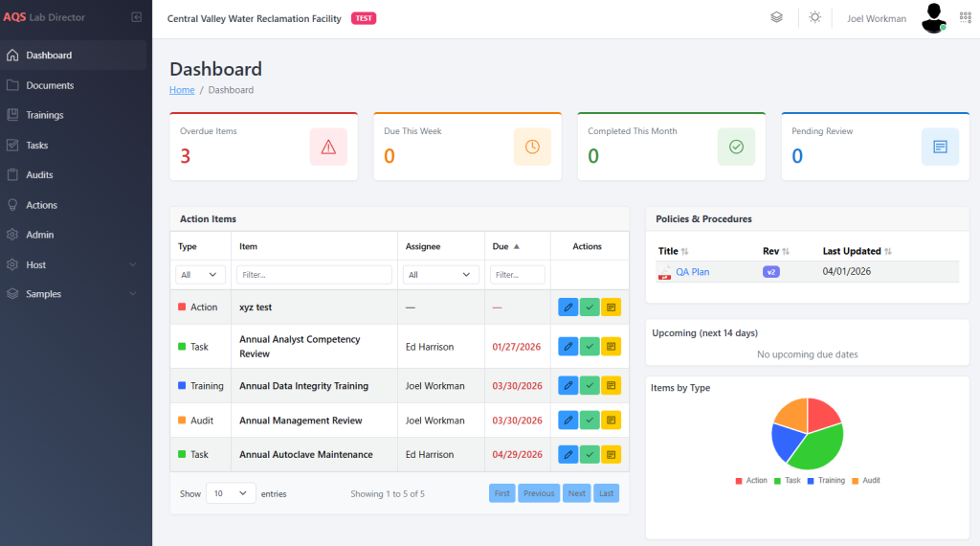The width and height of the screenshot is (980, 546).
Task: Open the Type filter dropdown
Action: 201,275
